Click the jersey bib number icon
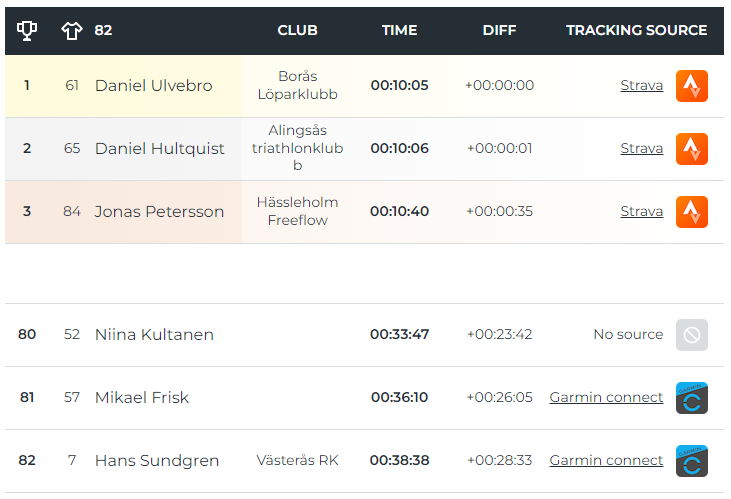The width and height of the screenshot is (731, 499). (71, 31)
